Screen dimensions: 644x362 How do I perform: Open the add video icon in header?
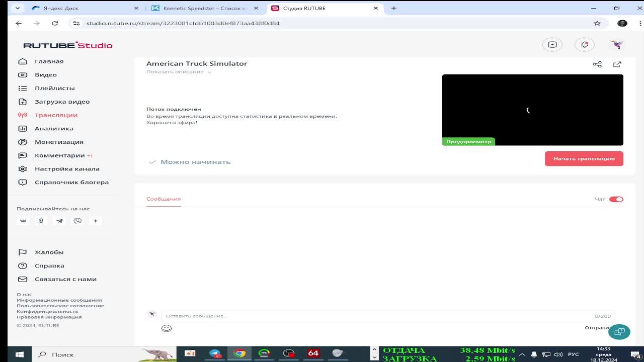click(x=552, y=45)
